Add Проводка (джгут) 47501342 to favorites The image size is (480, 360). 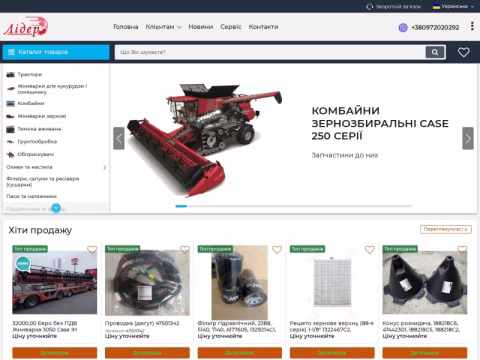185,250
